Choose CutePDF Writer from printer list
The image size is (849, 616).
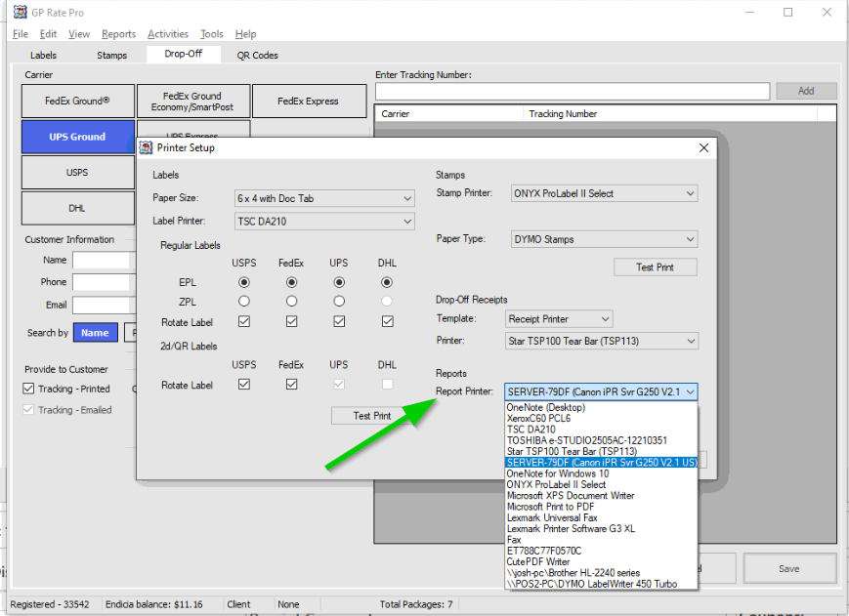pos(601,561)
